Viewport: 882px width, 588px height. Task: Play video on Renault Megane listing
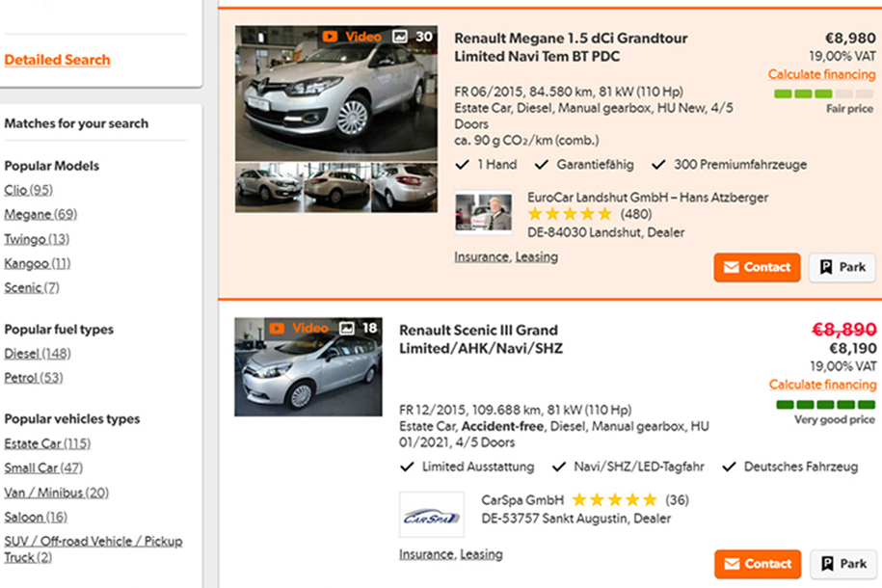point(352,37)
